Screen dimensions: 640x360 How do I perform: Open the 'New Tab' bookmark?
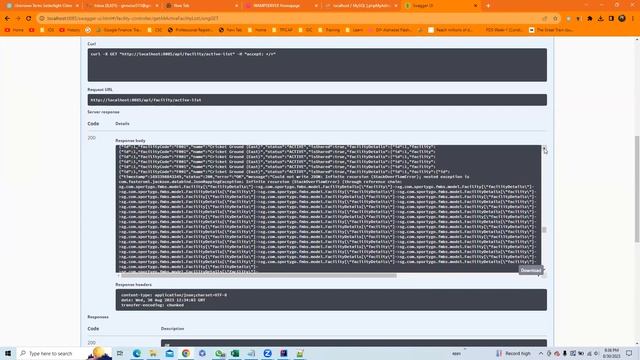[x=231, y=30]
